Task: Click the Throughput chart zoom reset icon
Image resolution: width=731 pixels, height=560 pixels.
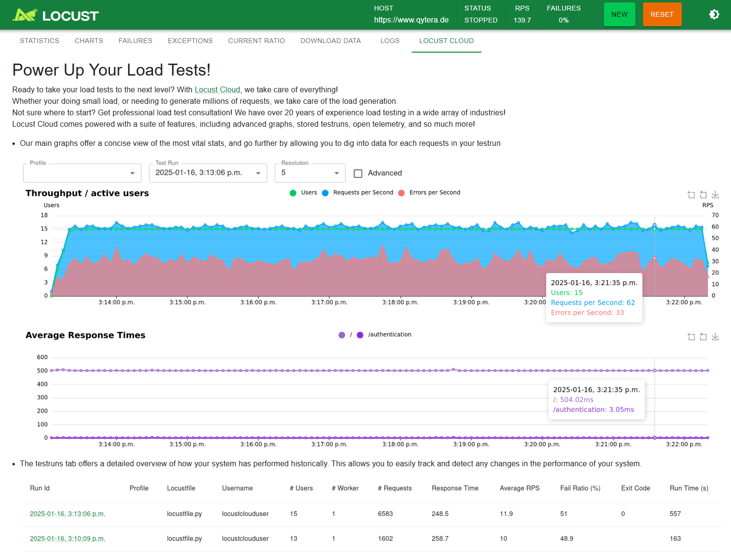Action: 703,195
